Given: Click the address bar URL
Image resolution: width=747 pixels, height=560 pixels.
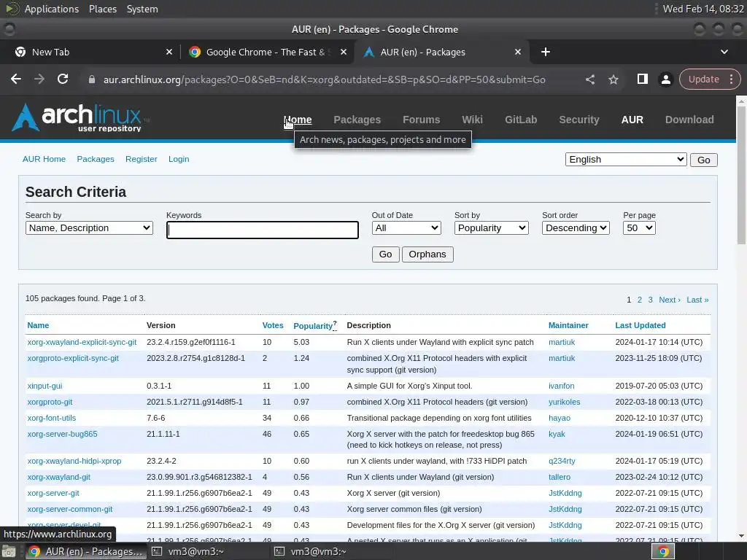Looking at the screenshot, I should coord(324,79).
